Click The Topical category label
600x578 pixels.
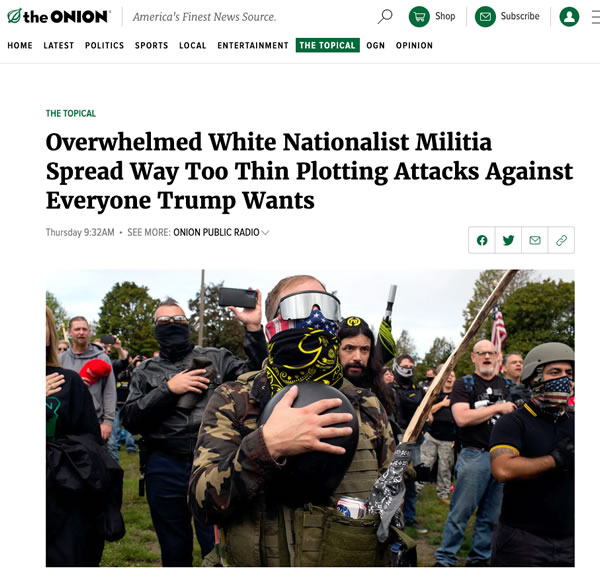point(71,114)
